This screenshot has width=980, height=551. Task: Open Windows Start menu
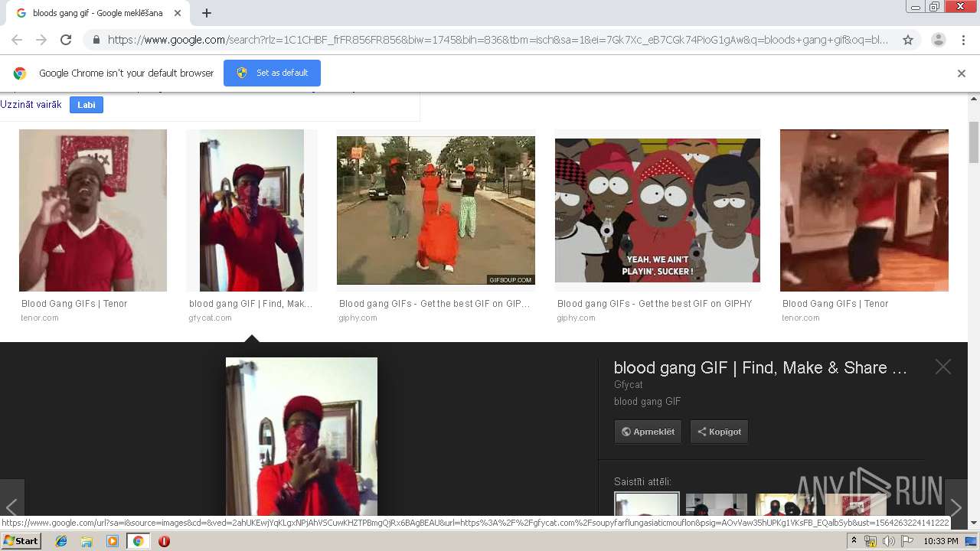(x=21, y=540)
